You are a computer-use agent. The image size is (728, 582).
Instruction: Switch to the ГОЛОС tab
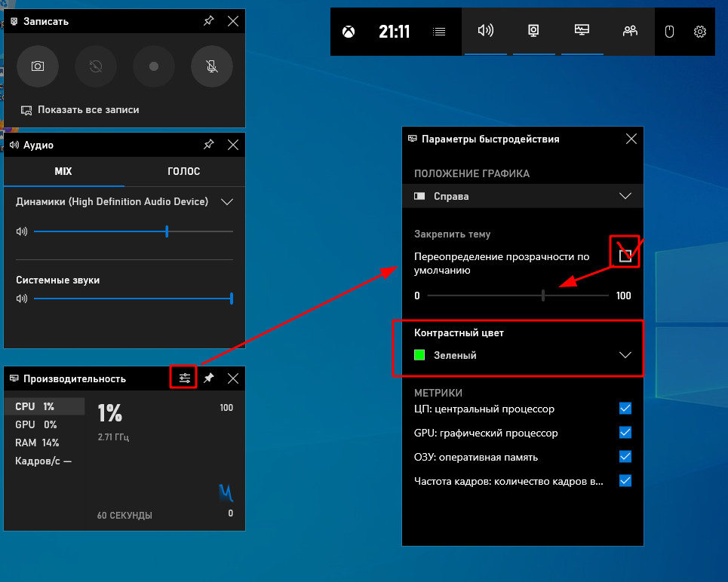pos(184,171)
